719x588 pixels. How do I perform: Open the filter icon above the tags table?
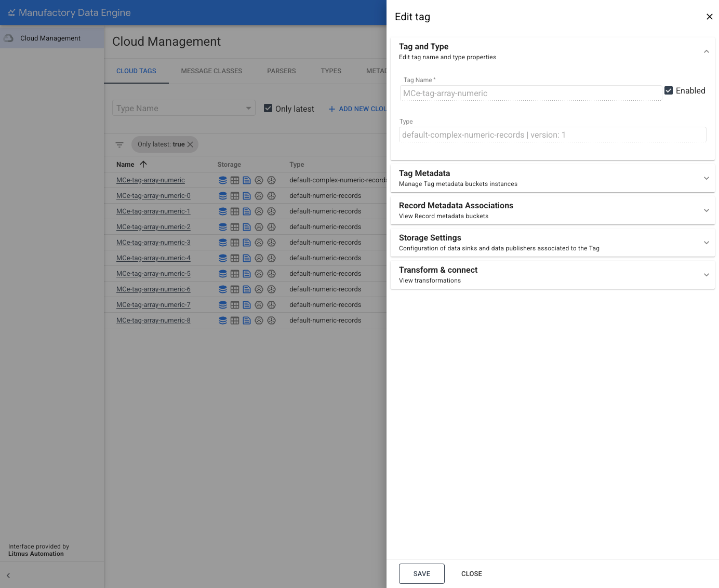click(x=119, y=144)
